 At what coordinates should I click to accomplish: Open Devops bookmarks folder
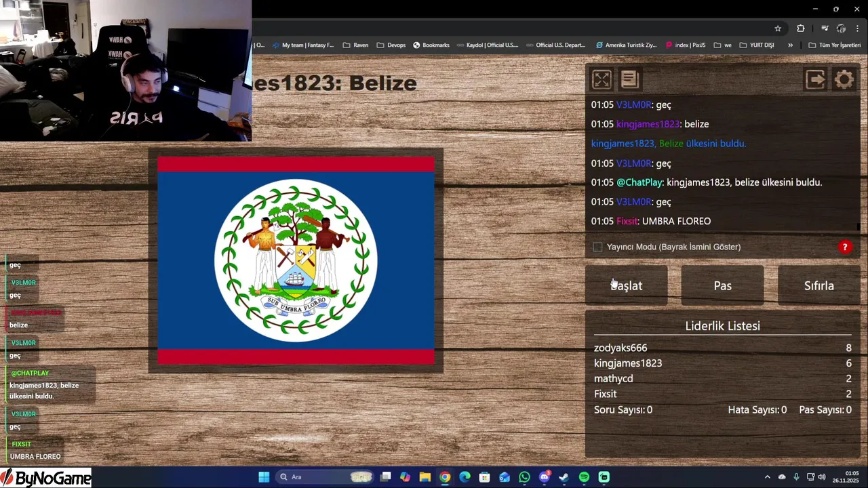click(391, 45)
